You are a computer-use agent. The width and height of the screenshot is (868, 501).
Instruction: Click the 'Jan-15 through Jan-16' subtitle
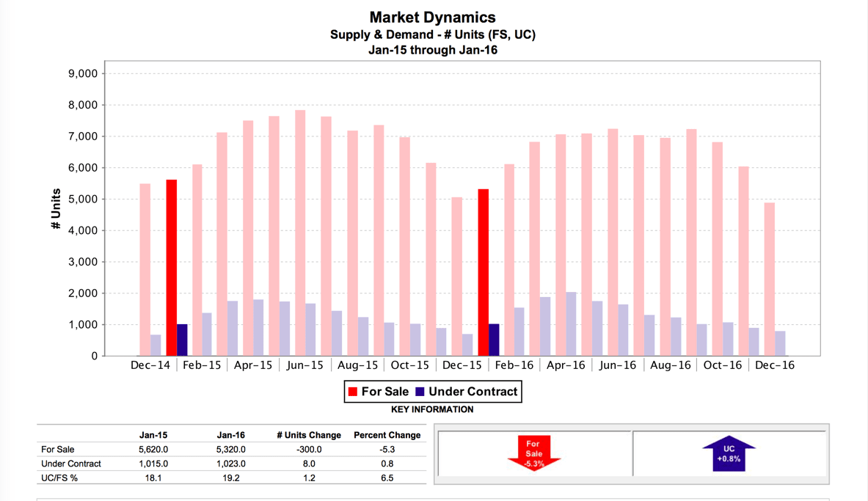(x=433, y=50)
